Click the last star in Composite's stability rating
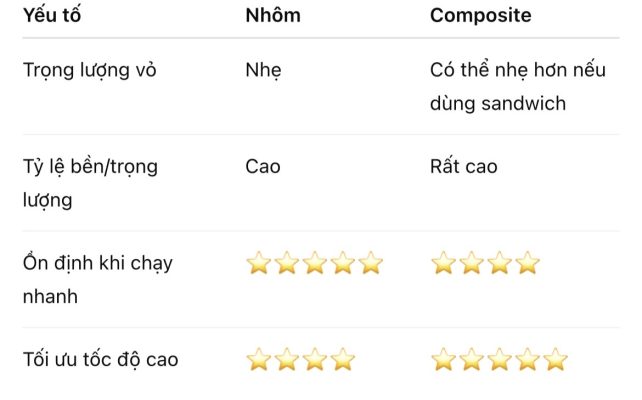642x400 pixels. click(x=528, y=264)
